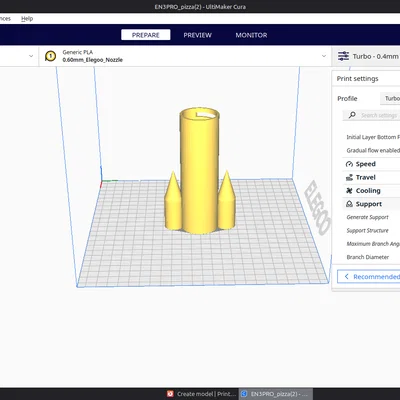Click the Travel category icon
This screenshot has height=400, width=400.
coord(349,177)
